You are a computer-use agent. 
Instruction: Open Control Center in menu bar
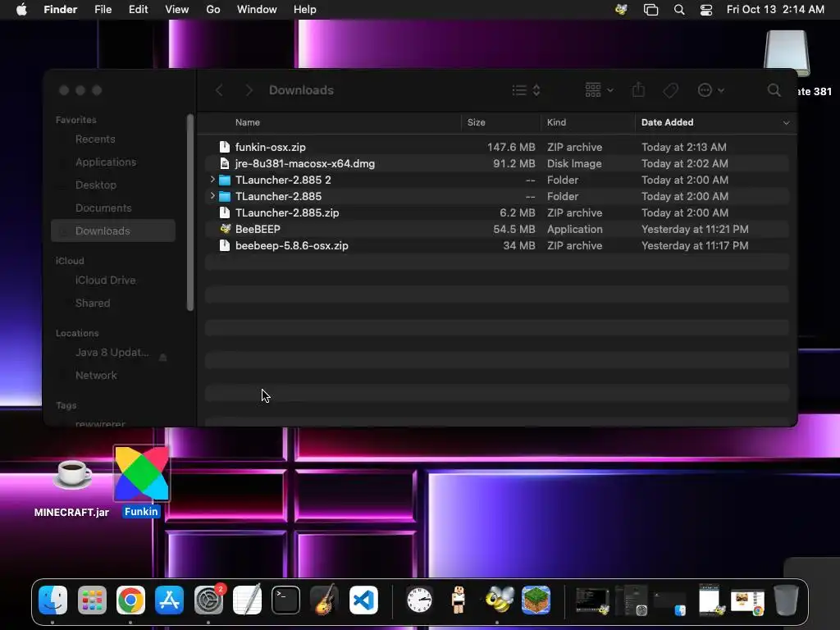[706, 10]
